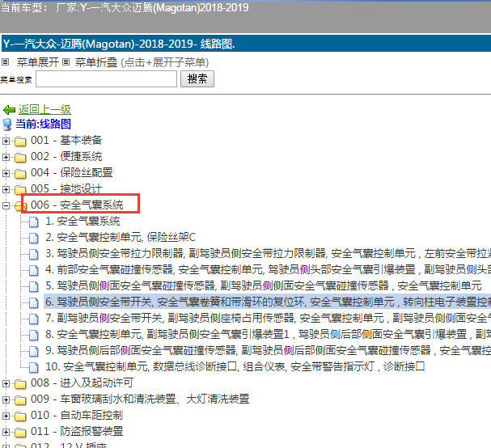Viewport: 491px width, 448px height.
Task: Open 001 - 基本装备 folder label
Action: [66, 140]
